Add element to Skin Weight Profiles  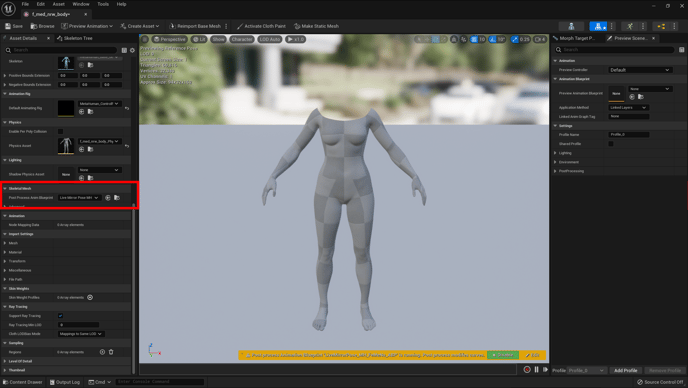pyautogui.click(x=90, y=298)
